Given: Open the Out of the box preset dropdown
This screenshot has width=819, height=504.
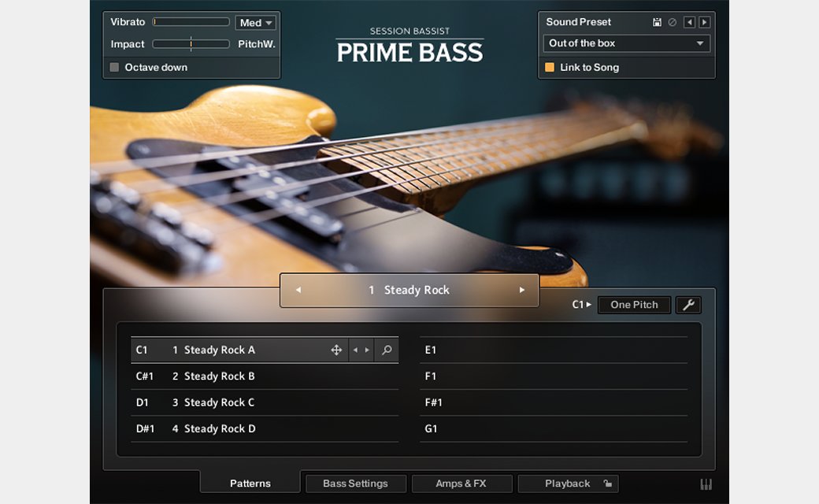Looking at the screenshot, I should point(626,43).
